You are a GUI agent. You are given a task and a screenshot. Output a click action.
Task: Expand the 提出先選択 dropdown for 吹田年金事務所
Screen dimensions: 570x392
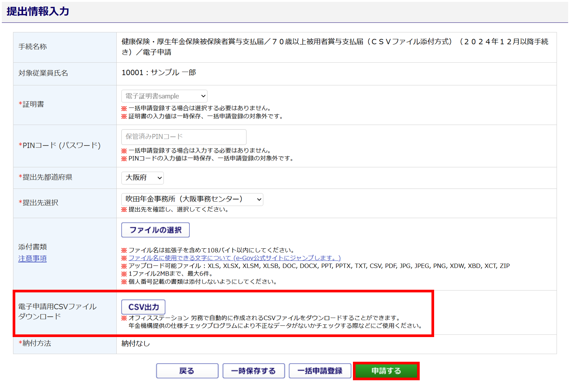click(x=192, y=199)
